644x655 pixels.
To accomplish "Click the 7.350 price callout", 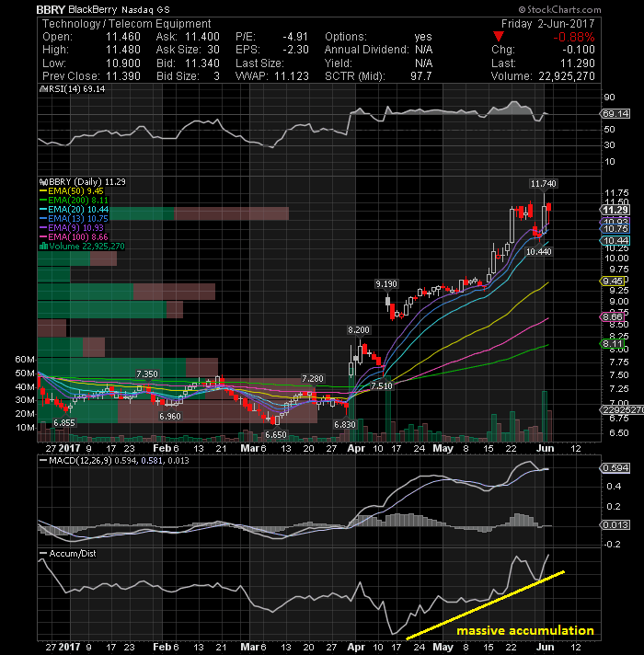I will [147, 373].
